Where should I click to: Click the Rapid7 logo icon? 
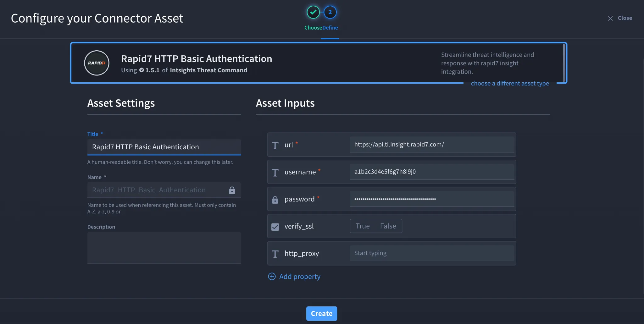tap(97, 63)
